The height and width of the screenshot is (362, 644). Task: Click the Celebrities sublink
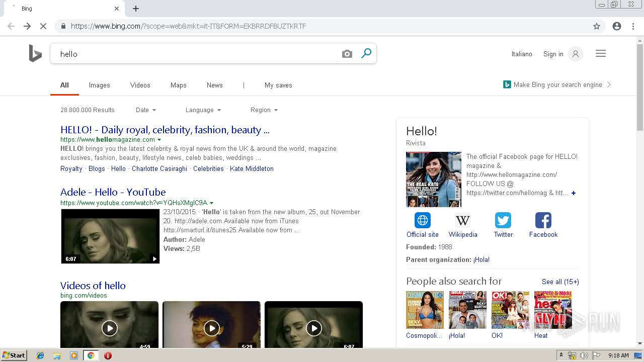[208, 169]
